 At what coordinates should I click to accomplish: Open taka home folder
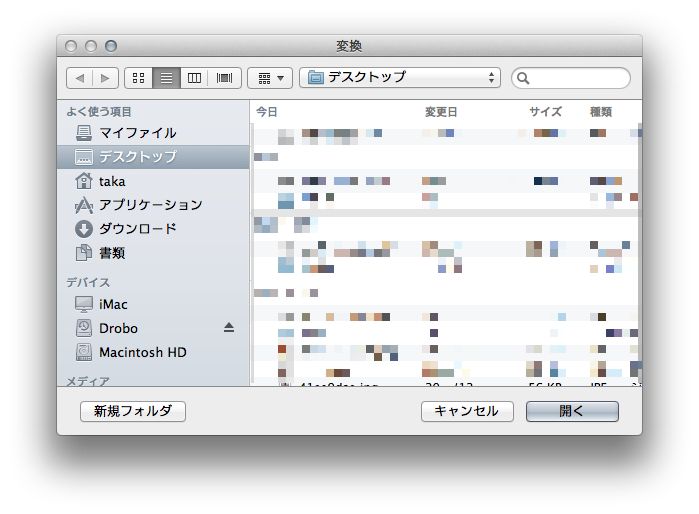pos(153,181)
